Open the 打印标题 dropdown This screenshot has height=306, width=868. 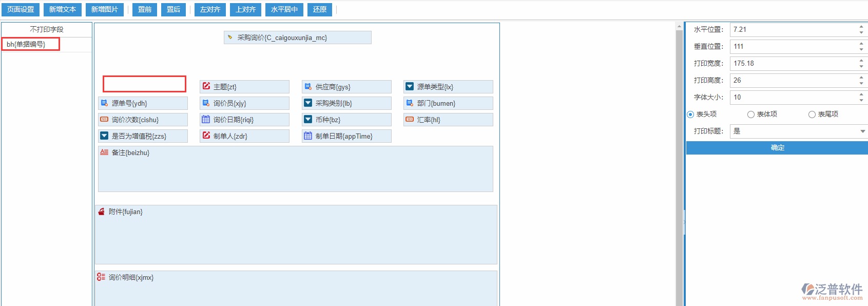click(799, 131)
